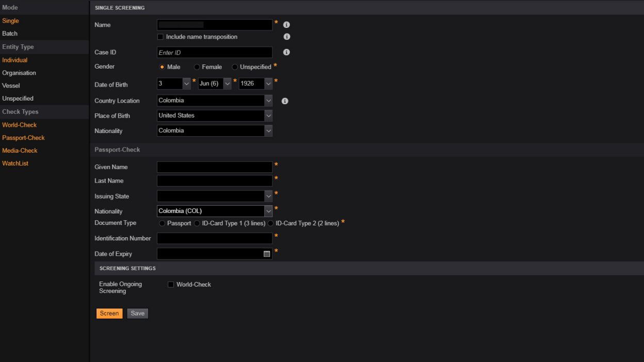Expand birth year dropdown showing 1926
The image size is (644, 362).
pos(268,84)
